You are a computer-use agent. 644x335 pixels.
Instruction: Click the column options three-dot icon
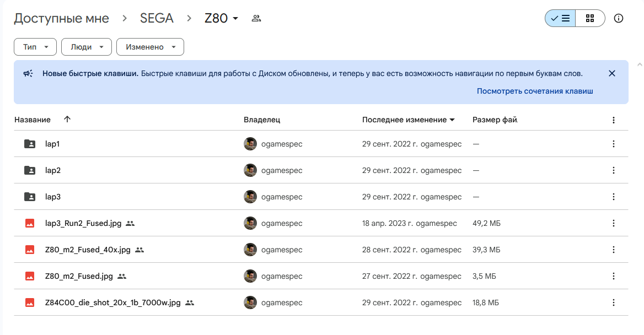pos(614,120)
